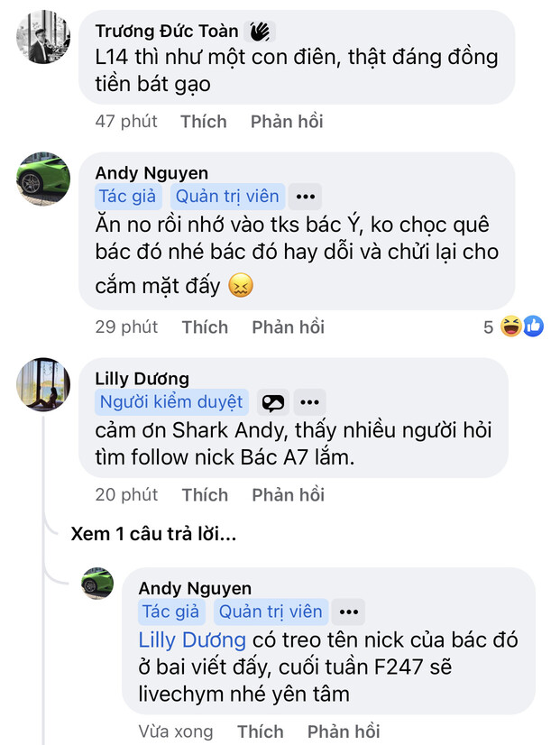Open three-dot menu on Lilly Dương's comment
The height and width of the screenshot is (745, 560).
[310, 402]
